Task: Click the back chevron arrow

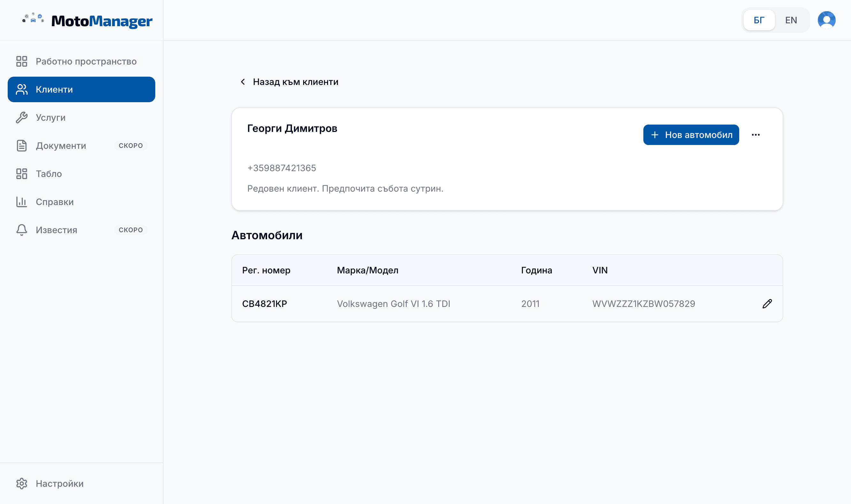Action: [x=243, y=82]
